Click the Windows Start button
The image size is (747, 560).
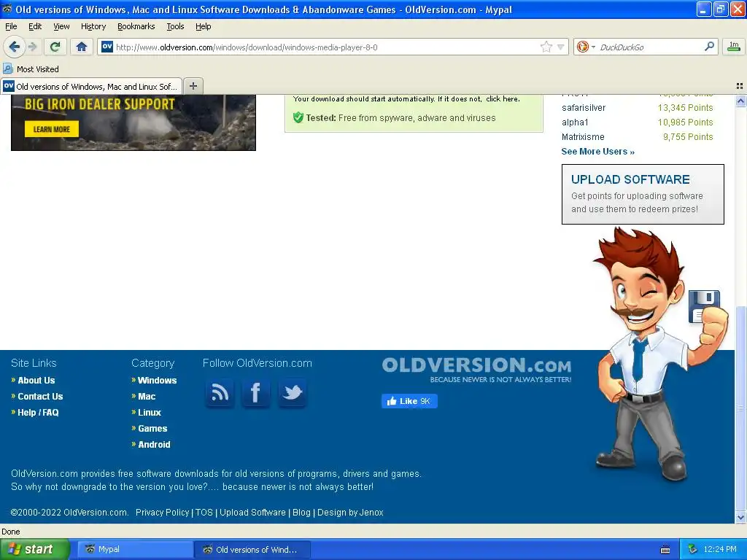(34, 550)
